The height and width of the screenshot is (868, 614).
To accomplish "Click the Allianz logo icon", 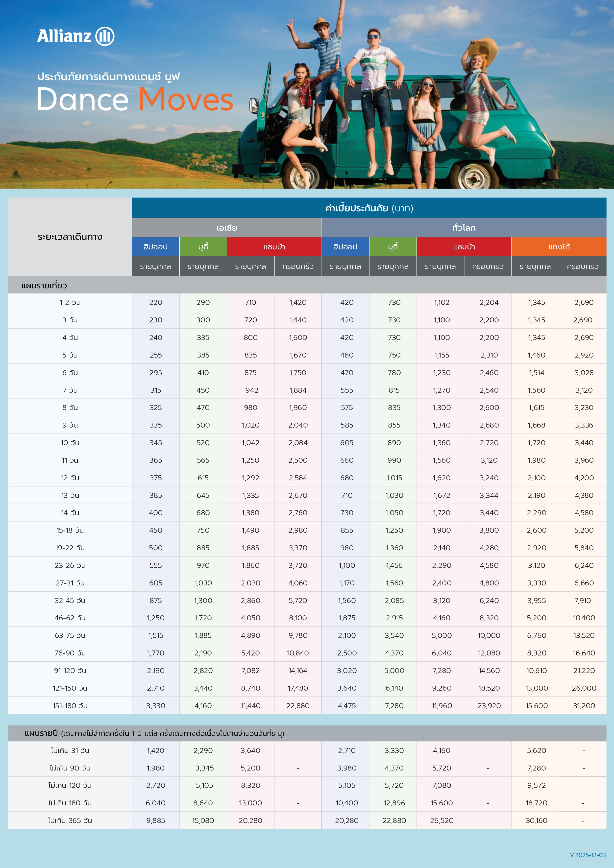I will [x=104, y=36].
